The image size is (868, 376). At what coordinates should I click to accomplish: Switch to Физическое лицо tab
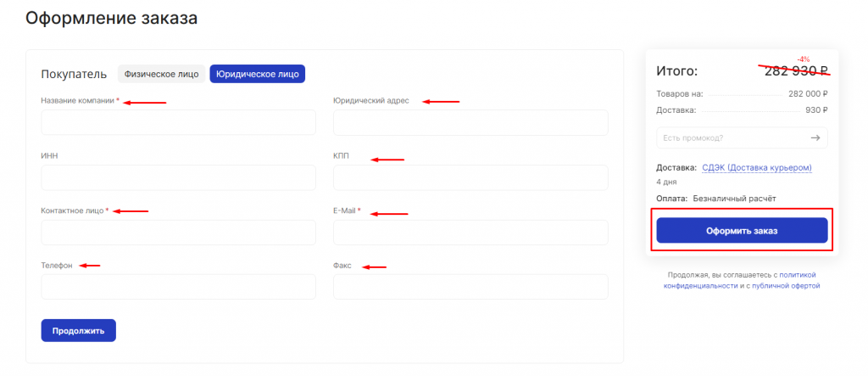[x=161, y=74]
